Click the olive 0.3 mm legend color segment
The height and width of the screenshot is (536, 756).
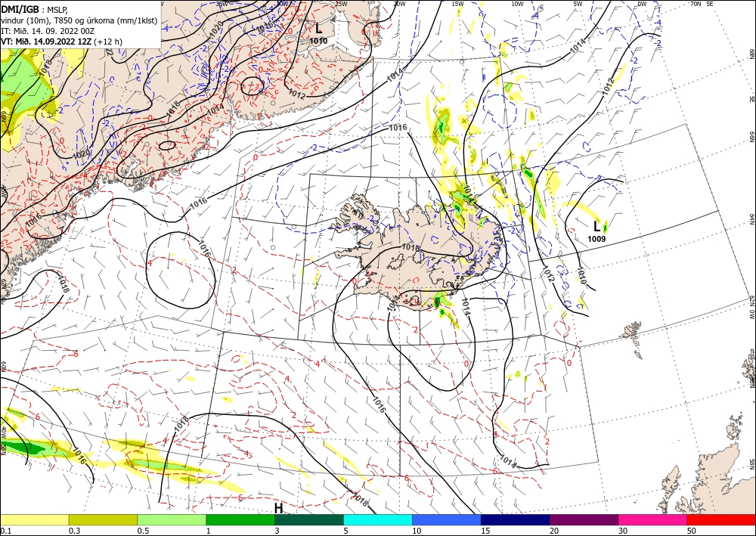click(x=103, y=519)
